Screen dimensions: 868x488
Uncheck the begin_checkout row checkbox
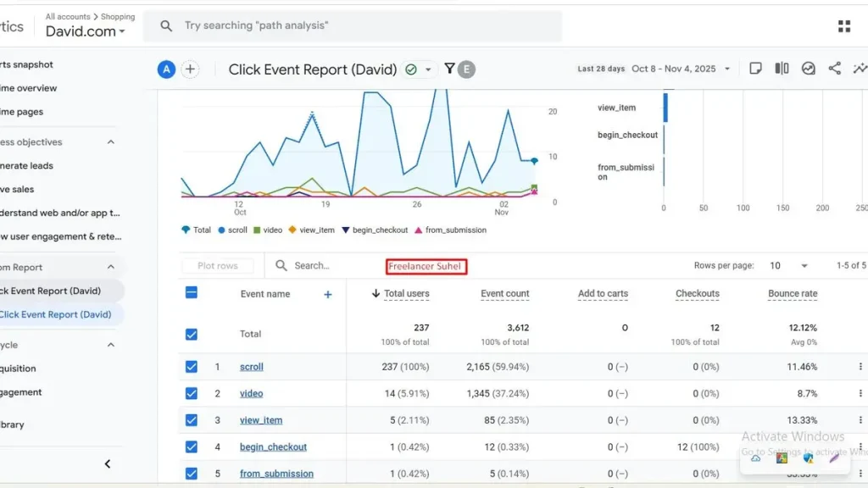pyautogui.click(x=192, y=446)
